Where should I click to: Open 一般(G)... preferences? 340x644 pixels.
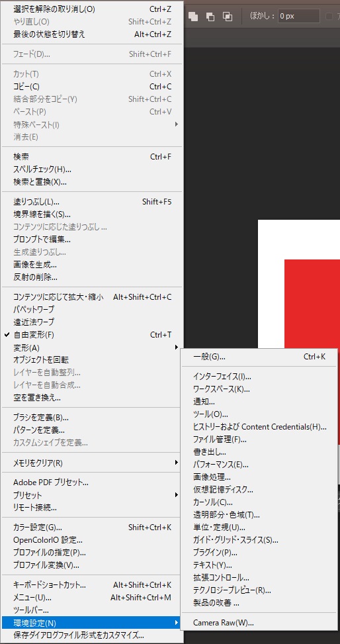pyautogui.click(x=259, y=357)
